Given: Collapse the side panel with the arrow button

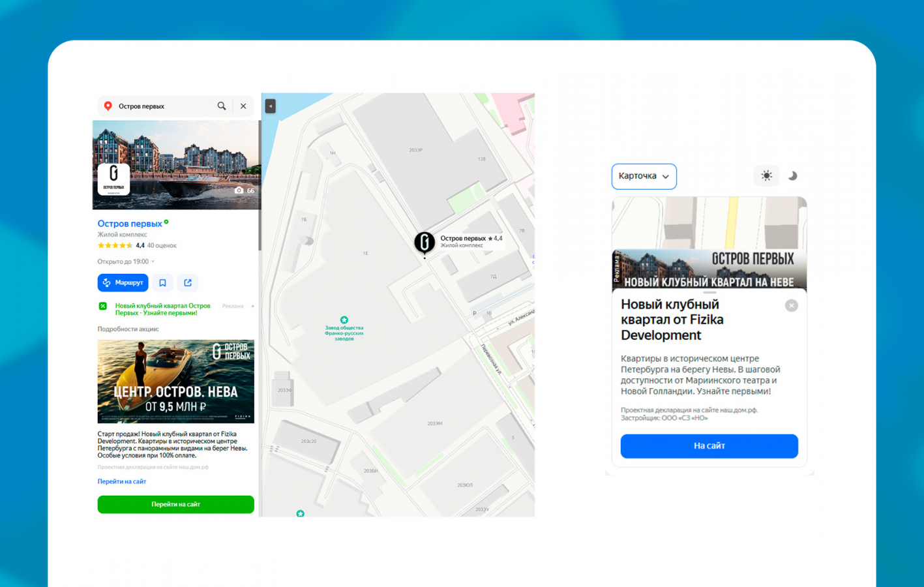Looking at the screenshot, I should [x=270, y=106].
